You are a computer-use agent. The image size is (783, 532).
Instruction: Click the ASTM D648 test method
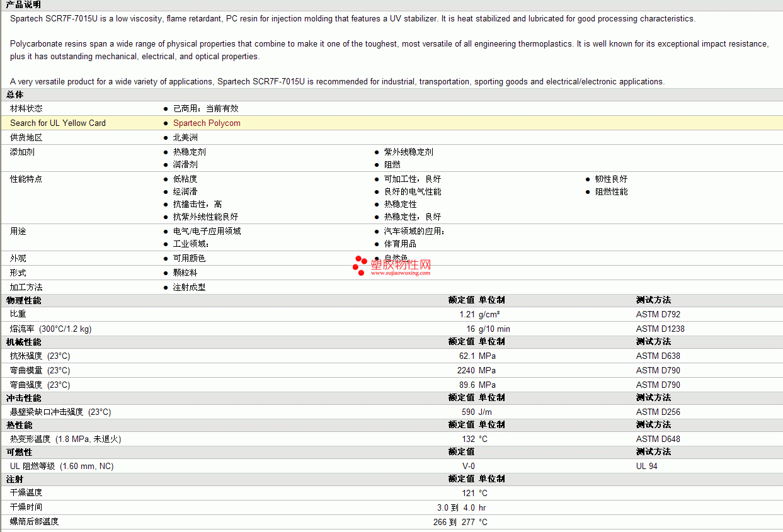click(x=658, y=439)
